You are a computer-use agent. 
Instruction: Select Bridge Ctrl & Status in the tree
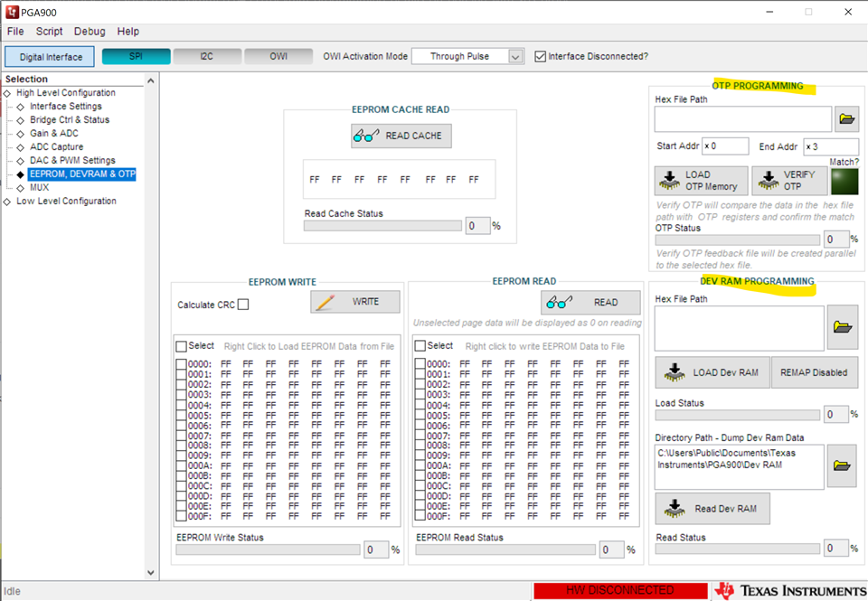70,119
